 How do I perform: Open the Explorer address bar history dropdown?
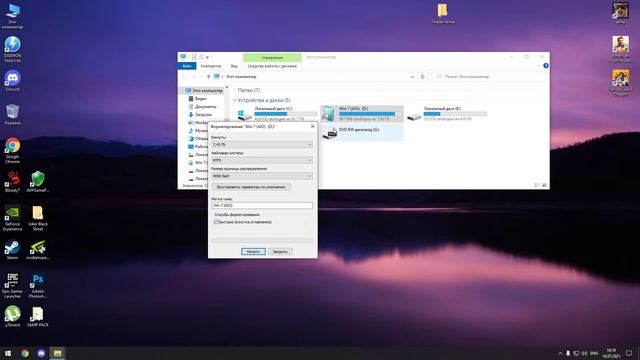[413, 77]
